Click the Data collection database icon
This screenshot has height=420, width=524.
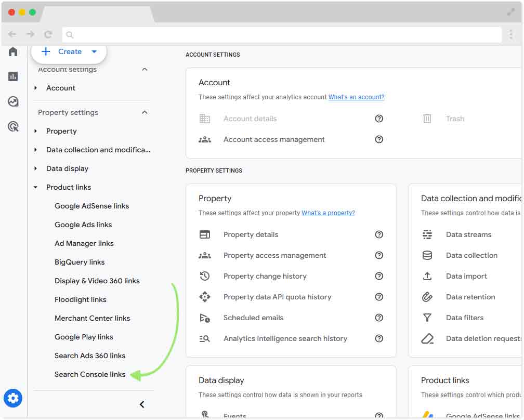(x=427, y=255)
